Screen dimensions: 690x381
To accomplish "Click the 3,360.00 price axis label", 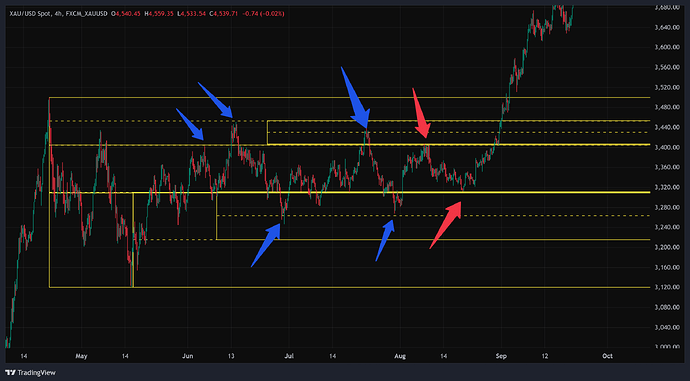I will click(x=668, y=167).
